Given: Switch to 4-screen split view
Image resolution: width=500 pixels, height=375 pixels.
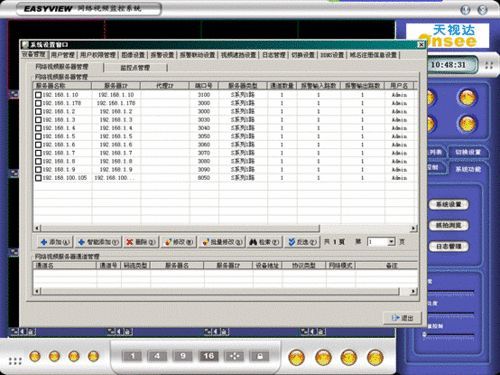Looking at the screenshot, I should [157, 356].
